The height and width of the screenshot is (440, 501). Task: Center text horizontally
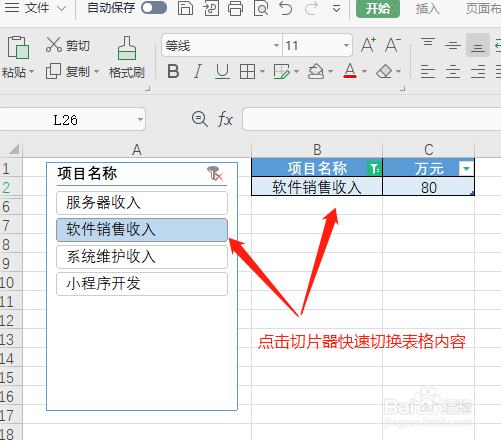point(453,71)
